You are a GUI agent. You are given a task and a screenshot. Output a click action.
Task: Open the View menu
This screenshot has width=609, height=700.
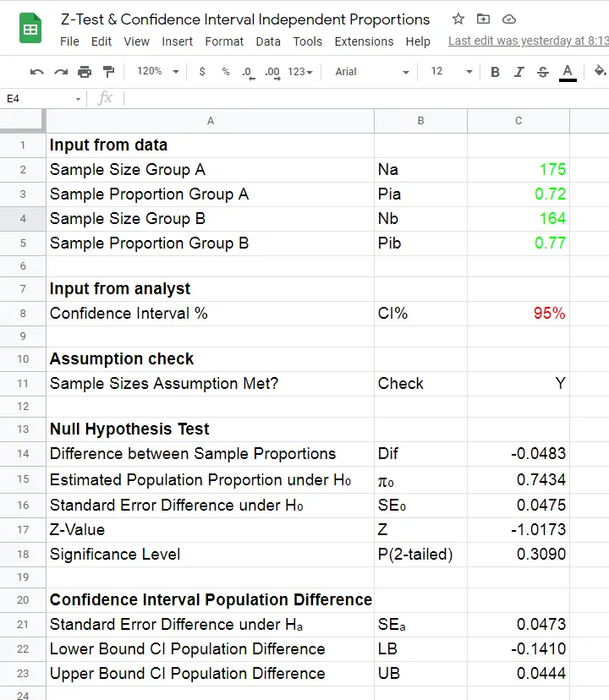point(136,41)
